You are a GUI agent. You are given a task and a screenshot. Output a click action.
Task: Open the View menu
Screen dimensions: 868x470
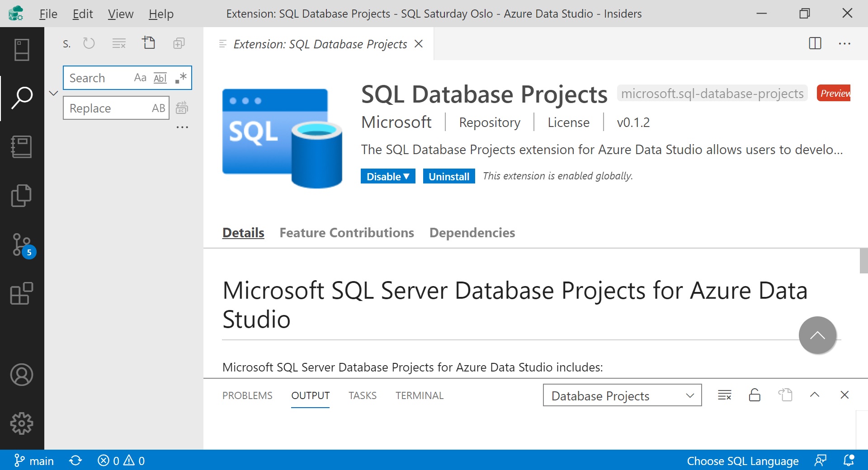pyautogui.click(x=119, y=14)
